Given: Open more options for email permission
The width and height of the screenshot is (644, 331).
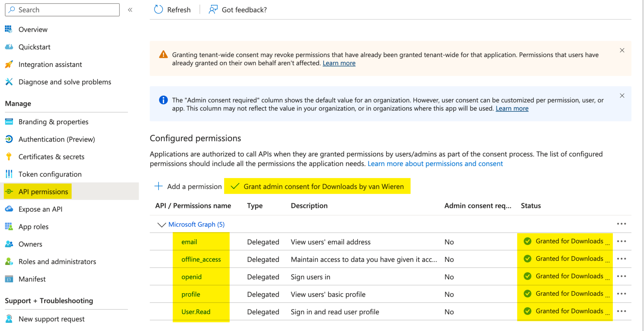Looking at the screenshot, I should [x=621, y=241].
